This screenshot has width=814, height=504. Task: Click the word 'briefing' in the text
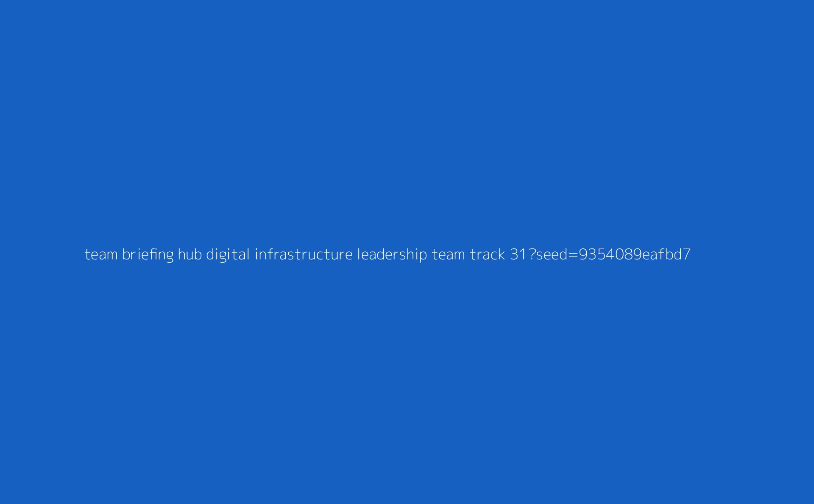tap(148, 255)
